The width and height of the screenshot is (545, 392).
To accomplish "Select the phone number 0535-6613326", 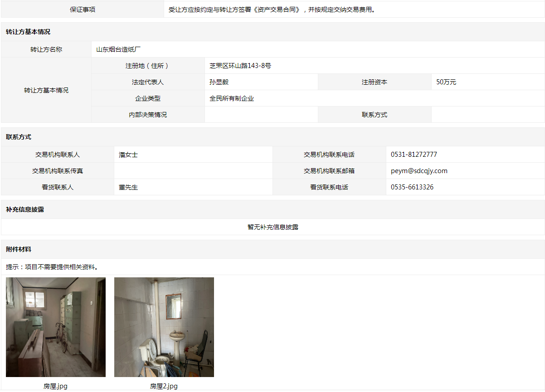I will click(412, 187).
